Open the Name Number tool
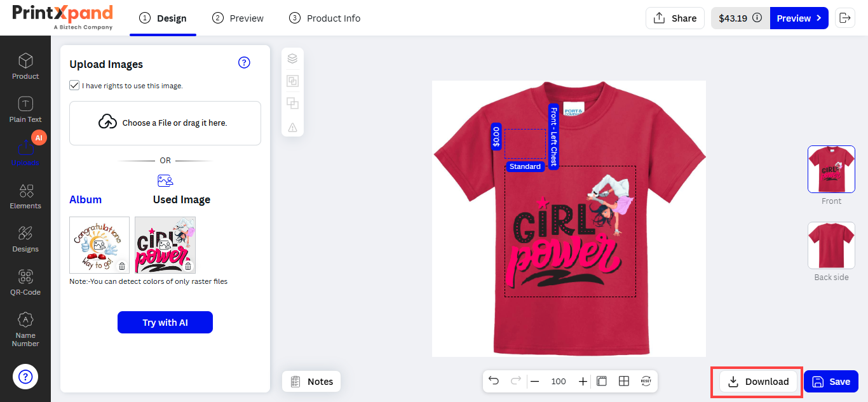 (25, 330)
